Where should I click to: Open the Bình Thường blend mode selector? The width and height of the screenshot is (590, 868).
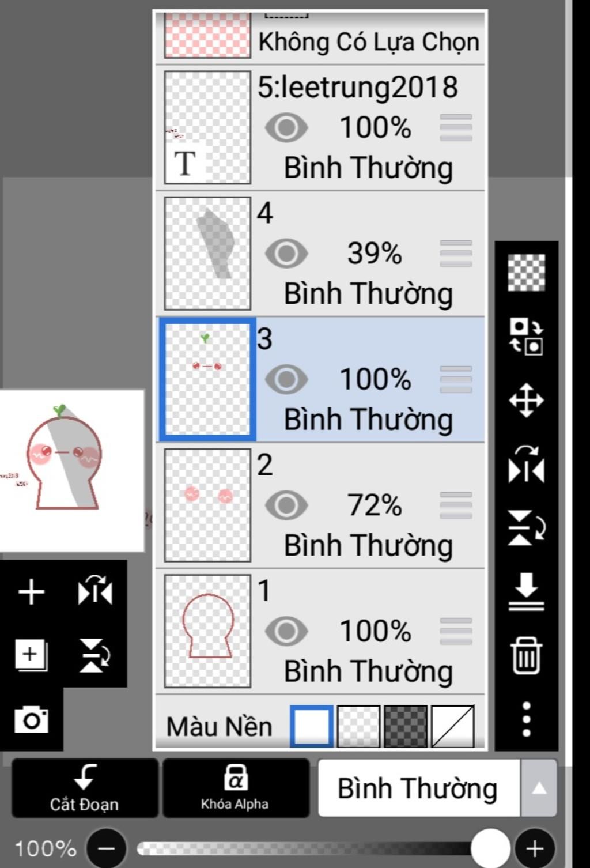click(x=419, y=788)
